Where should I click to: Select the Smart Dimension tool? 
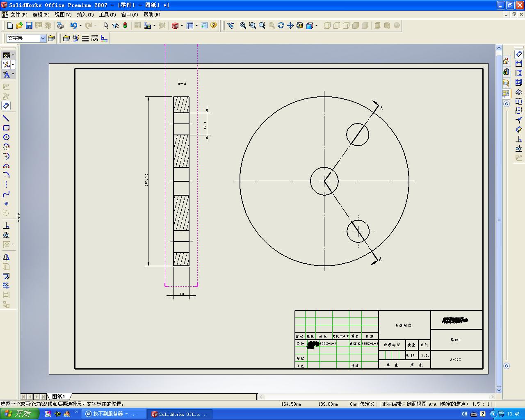pos(6,106)
